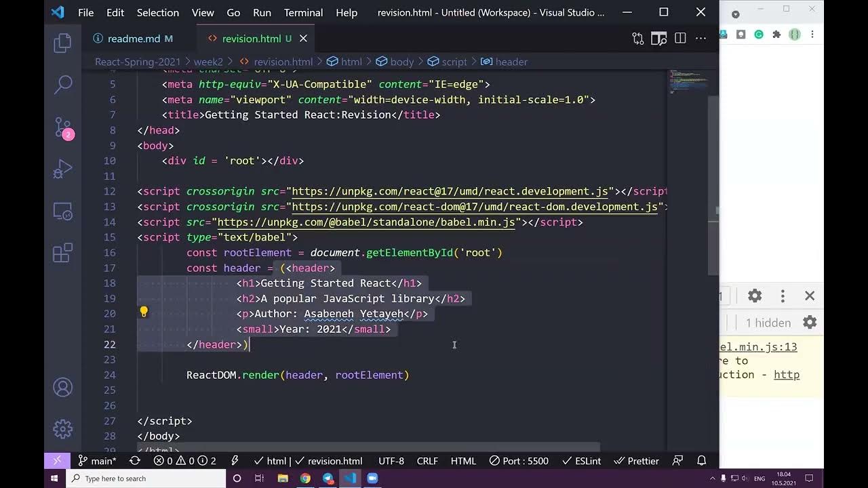Click the ESLint status bar item

point(581,461)
